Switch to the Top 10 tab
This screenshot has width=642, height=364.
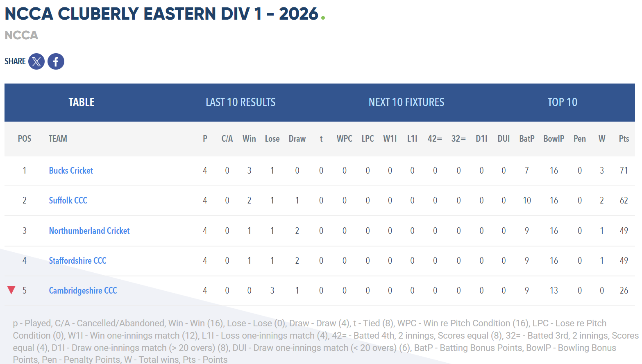[562, 102]
